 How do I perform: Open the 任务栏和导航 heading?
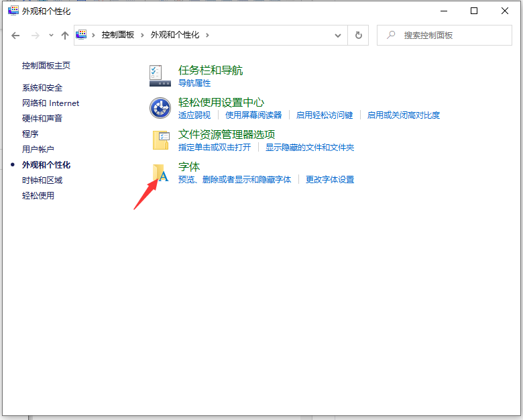[x=211, y=70]
